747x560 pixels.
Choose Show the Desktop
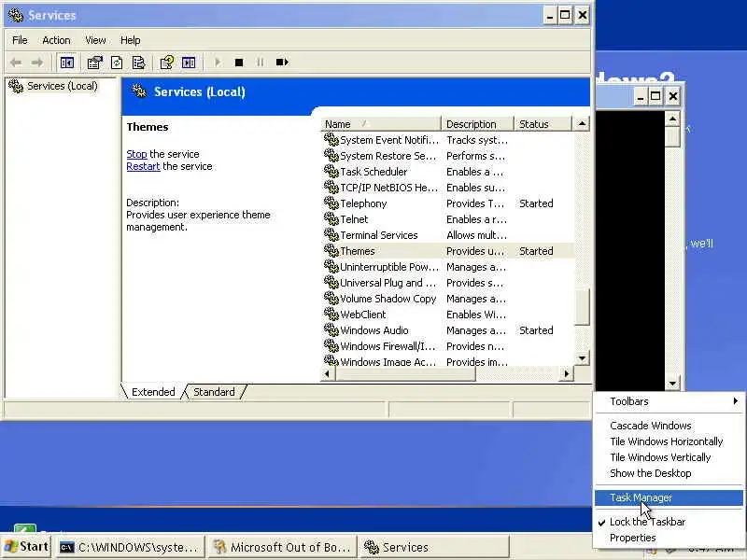pos(669,473)
